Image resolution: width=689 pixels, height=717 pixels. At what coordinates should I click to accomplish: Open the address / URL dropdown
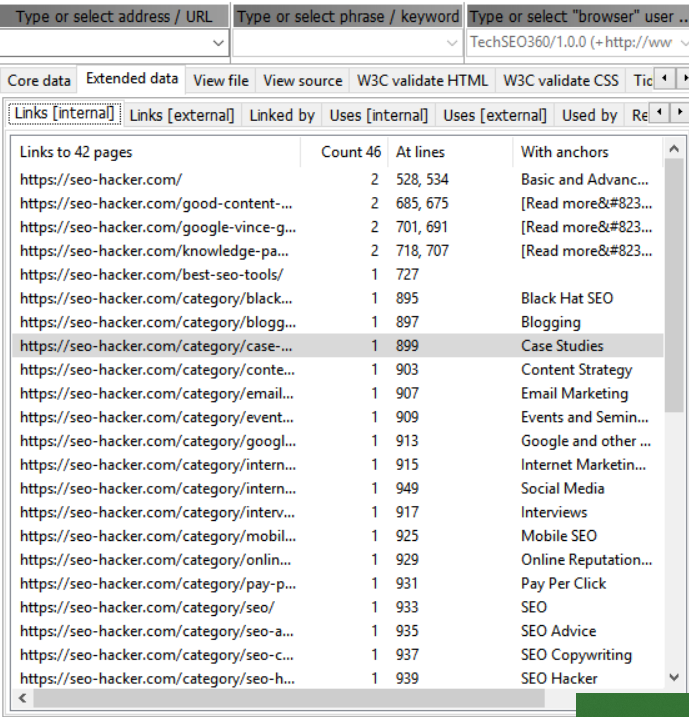(218, 43)
